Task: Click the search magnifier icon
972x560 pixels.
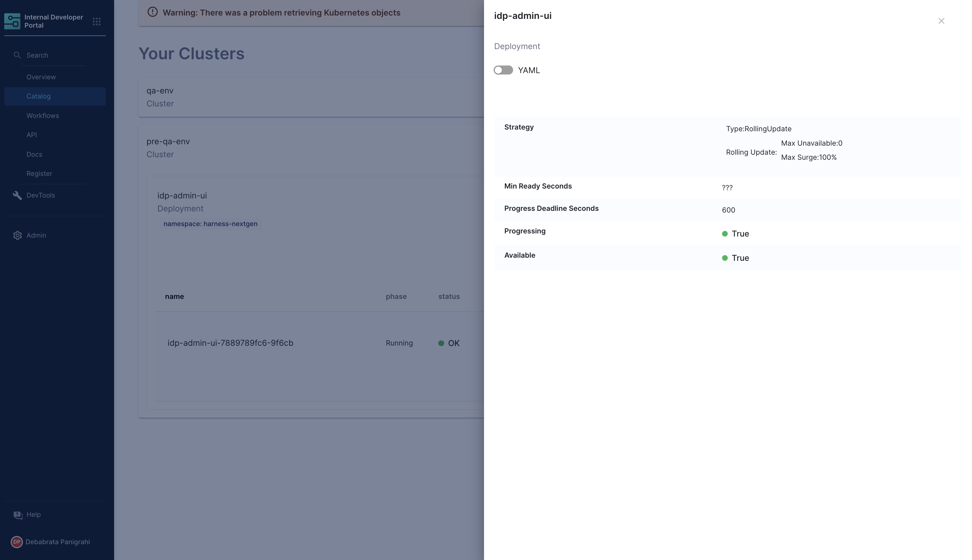Action: [17, 55]
